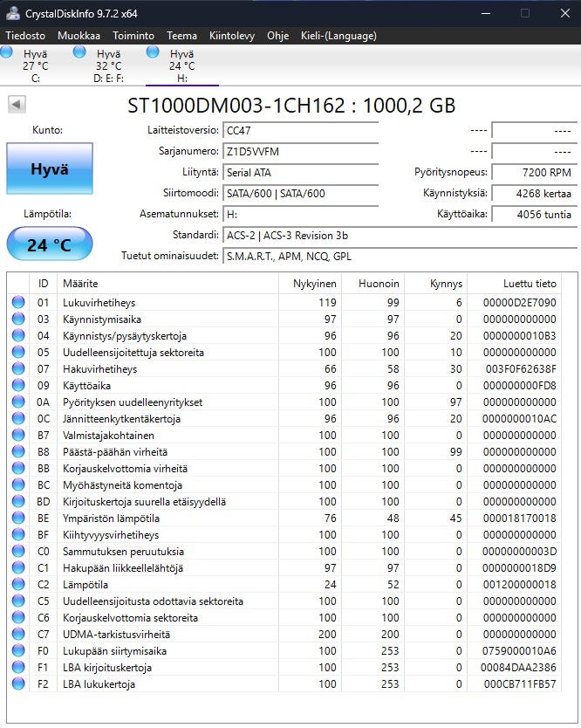Click status orb for Jännitteenkytkentäkertoja row
This screenshot has width=581, height=728.
coord(18,418)
